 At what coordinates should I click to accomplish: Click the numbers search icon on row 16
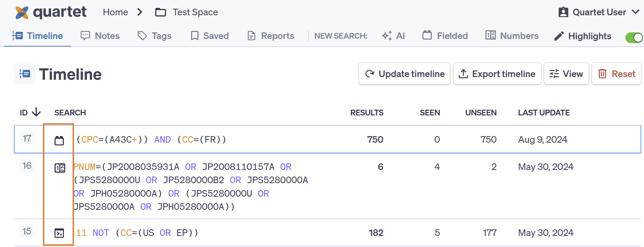(x=60, y=168)
